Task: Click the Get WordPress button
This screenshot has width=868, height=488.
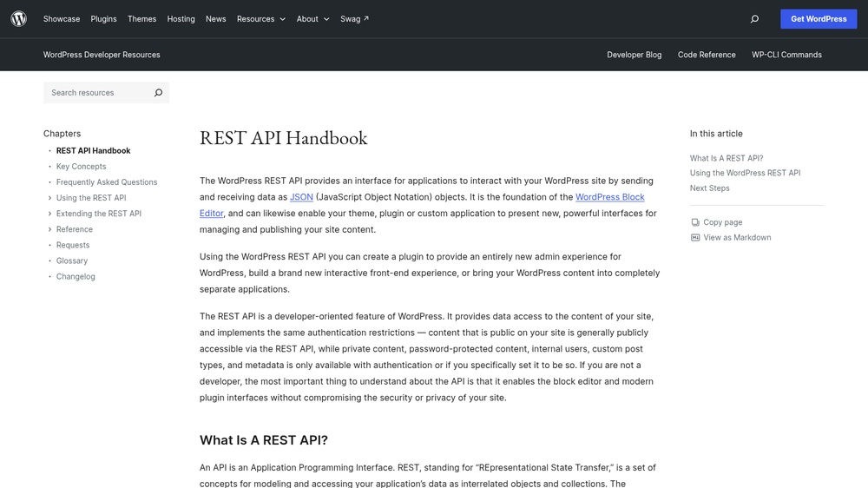Action: click(x=819, y=19)
